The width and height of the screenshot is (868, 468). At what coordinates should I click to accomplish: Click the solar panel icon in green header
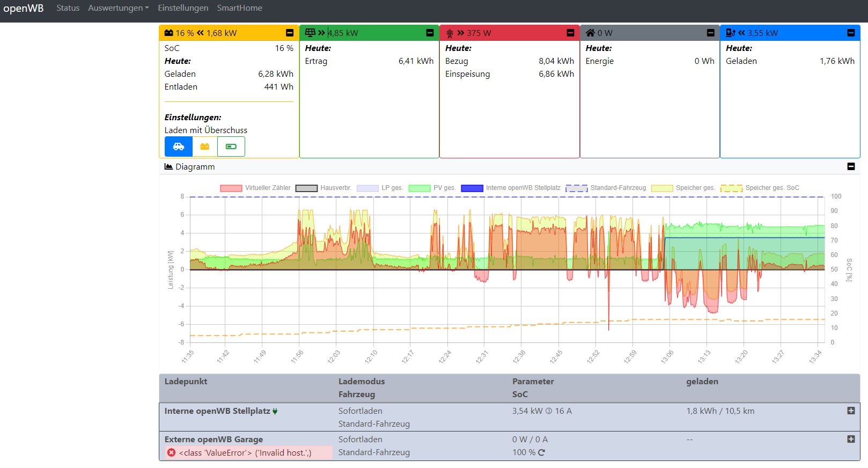[310, 33]
